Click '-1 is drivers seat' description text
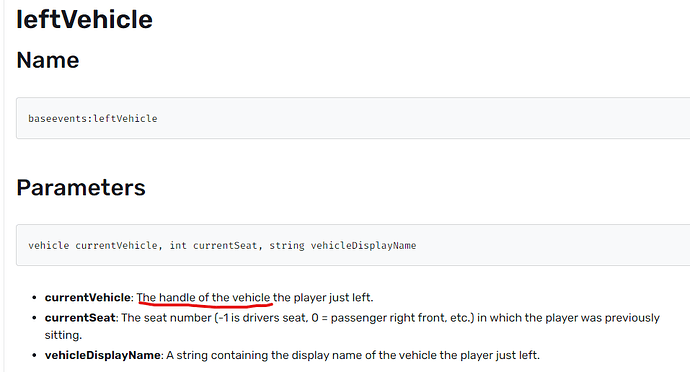Image resolution: width=690 pixels, height=372 pixels. (x=262, y=318)
